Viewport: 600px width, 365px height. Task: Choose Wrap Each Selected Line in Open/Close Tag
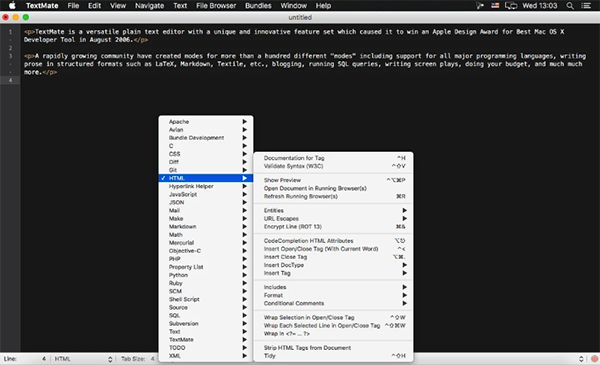[333, 325]
